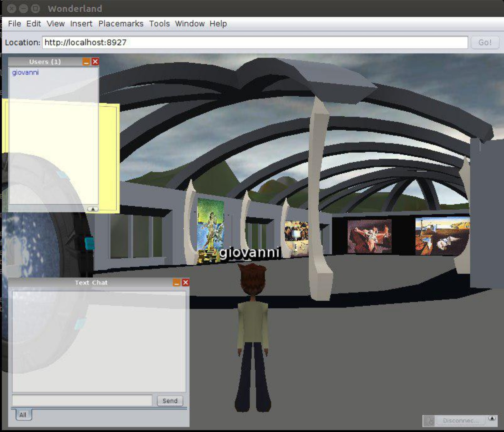Click the Location URL input field
Screen dimensions: 504x432
point(255,42)
